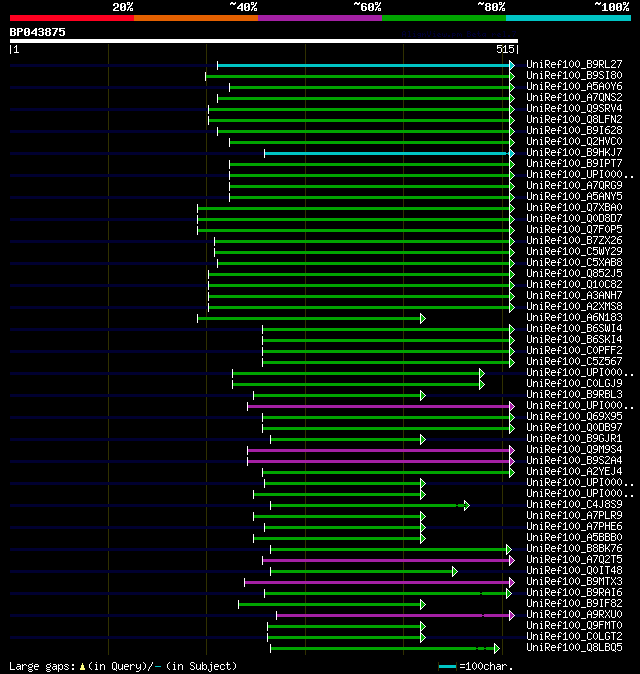Click the purple alignment bar of UniRef100_Q9M9S4
This screenshot has width=640, height=674.
[379, 450]
